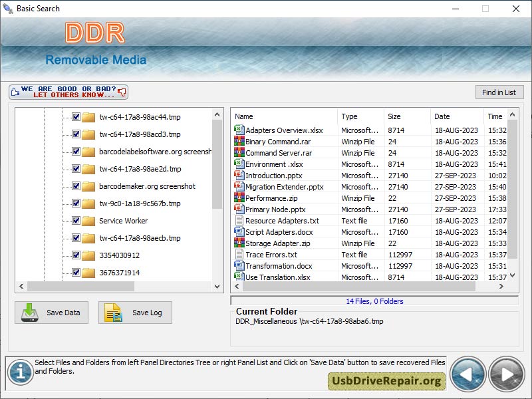
Task: Click the PowerPoint icon of Primary Node.pptx
Action: 239,209
